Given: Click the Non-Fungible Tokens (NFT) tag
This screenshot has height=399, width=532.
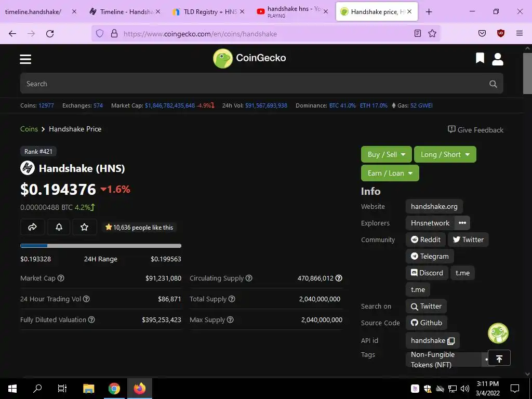Looking at the screenshot, I should pyautogui.click(x=443, y=360).
